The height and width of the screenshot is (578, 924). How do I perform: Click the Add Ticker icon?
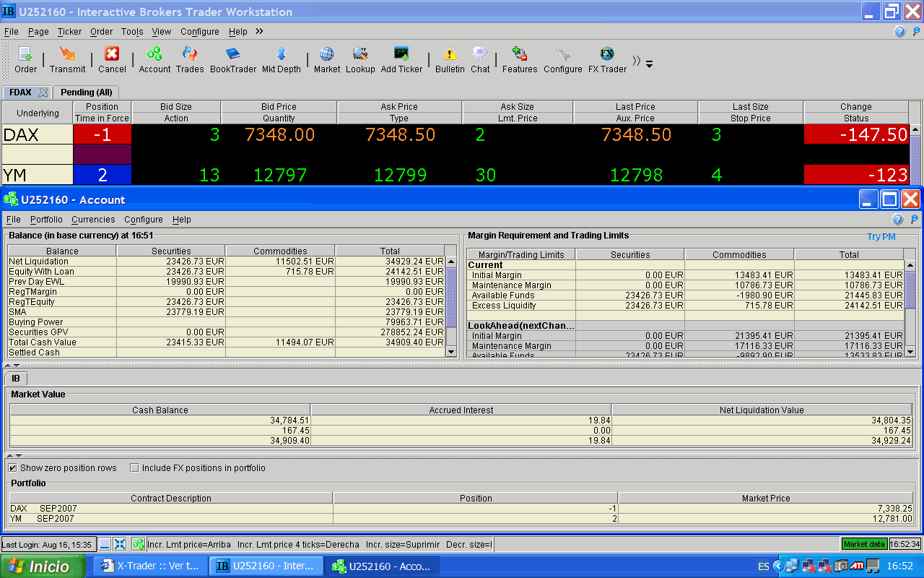point(401,54)
